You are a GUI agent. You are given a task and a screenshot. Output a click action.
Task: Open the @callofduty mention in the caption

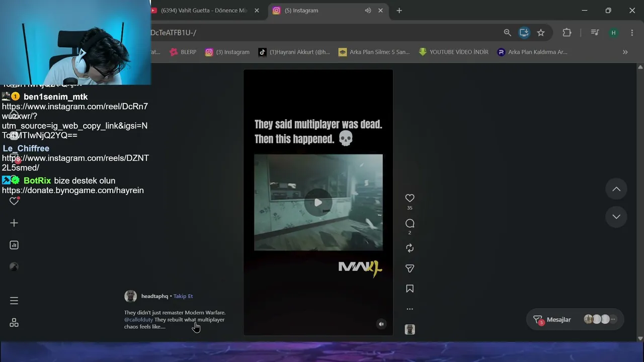pyautogui.click(x=138, y=320)
